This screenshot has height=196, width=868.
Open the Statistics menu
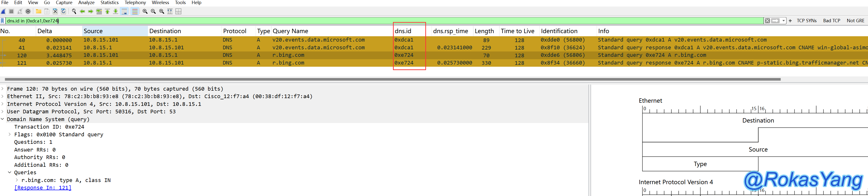pos(109,3)
